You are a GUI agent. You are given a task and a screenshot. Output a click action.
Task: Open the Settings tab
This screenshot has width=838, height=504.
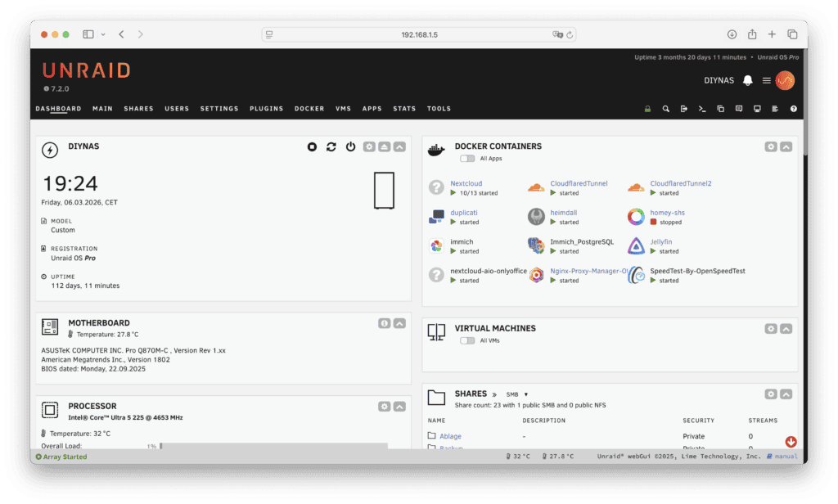219,109
